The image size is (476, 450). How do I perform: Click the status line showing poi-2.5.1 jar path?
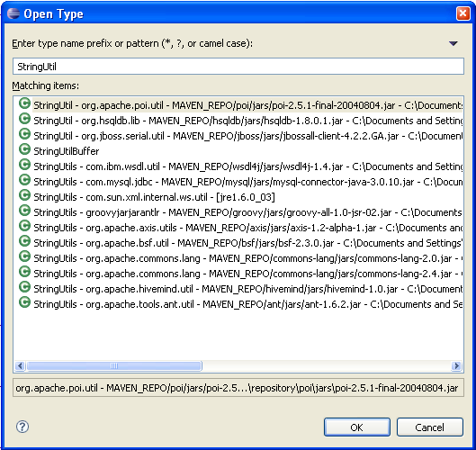coord(238,388)
